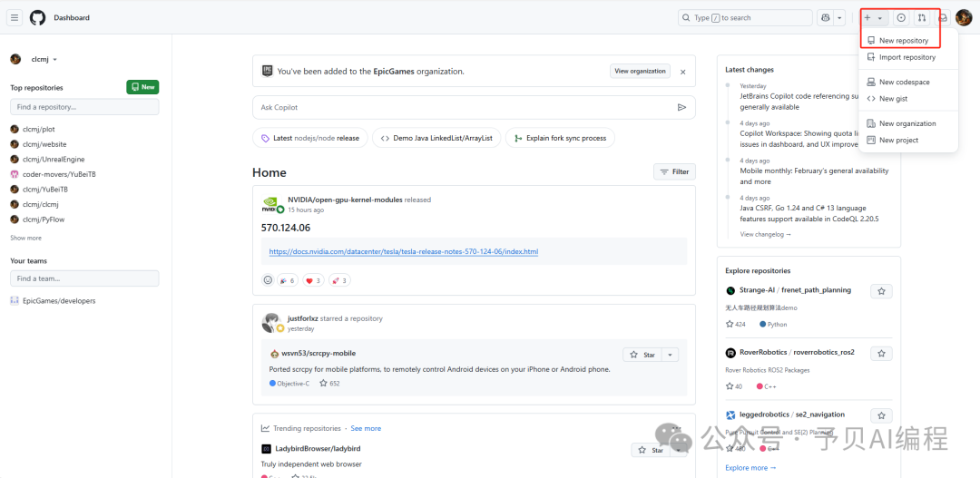Expand the Star dropdown arrow for scrcpy-mobile
The height and width of the screenshot is (478, 980).
coord(670,355)
